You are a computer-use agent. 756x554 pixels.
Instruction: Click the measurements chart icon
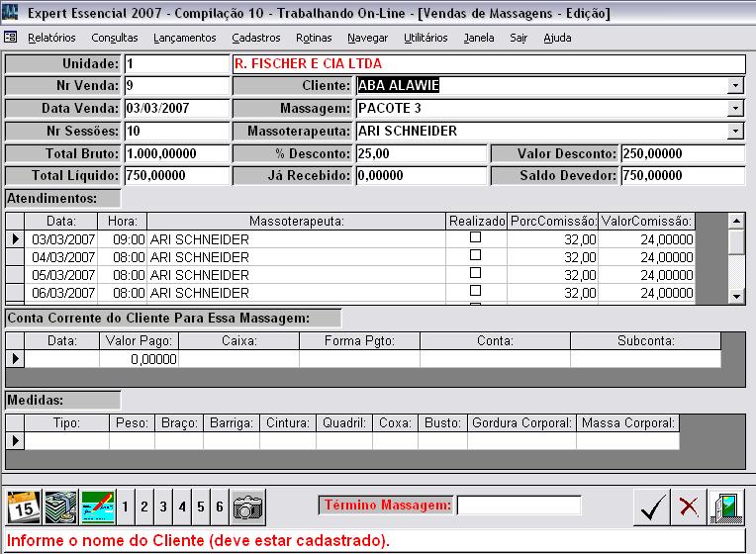(97, 507)
